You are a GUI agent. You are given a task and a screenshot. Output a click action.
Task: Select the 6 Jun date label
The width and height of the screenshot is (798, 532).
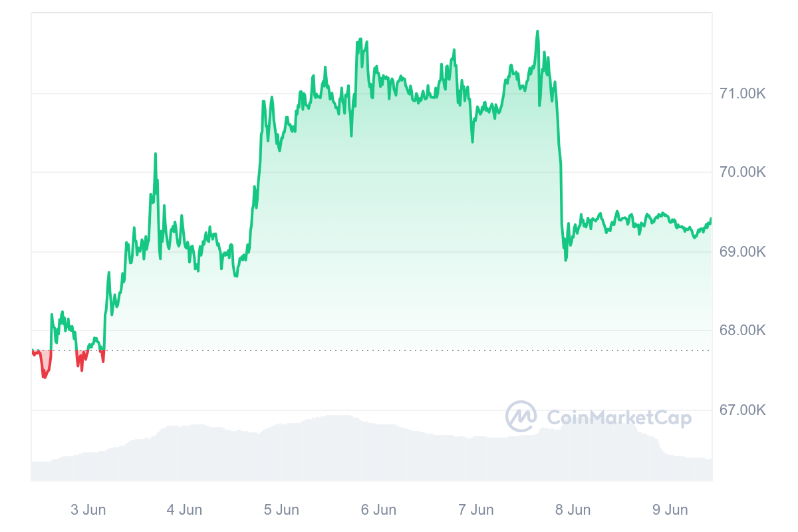[378, 510]
